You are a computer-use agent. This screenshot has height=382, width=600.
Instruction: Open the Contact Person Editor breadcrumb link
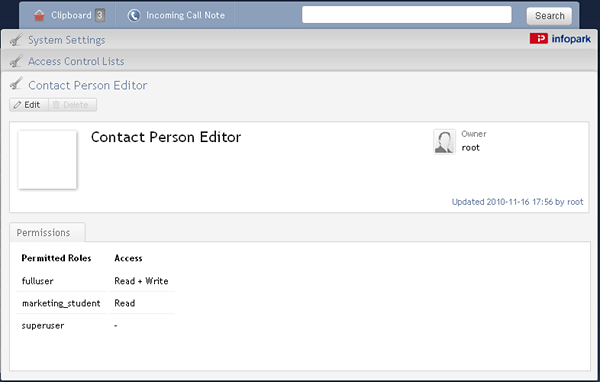click(x=88, y=85)
